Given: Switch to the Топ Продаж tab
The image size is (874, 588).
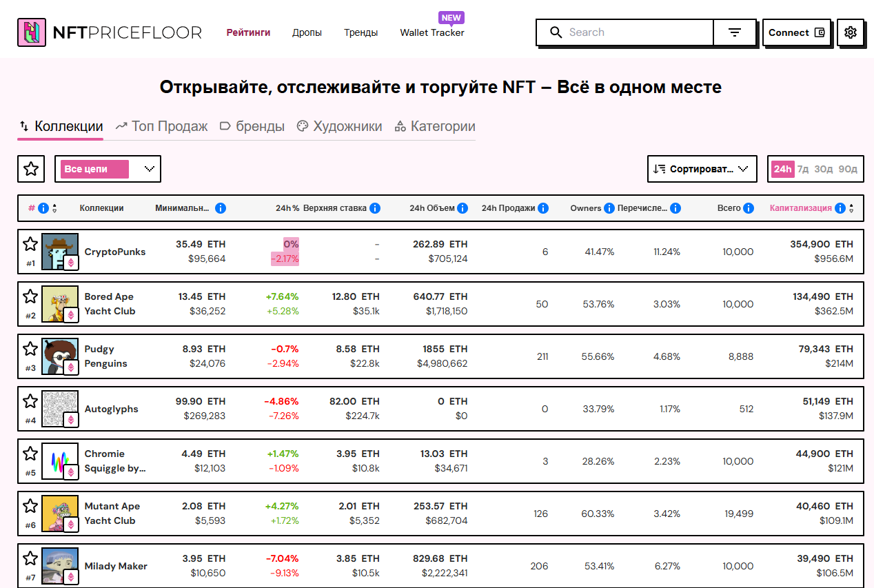Looking at the screenshot, I should tap(161, 127).
